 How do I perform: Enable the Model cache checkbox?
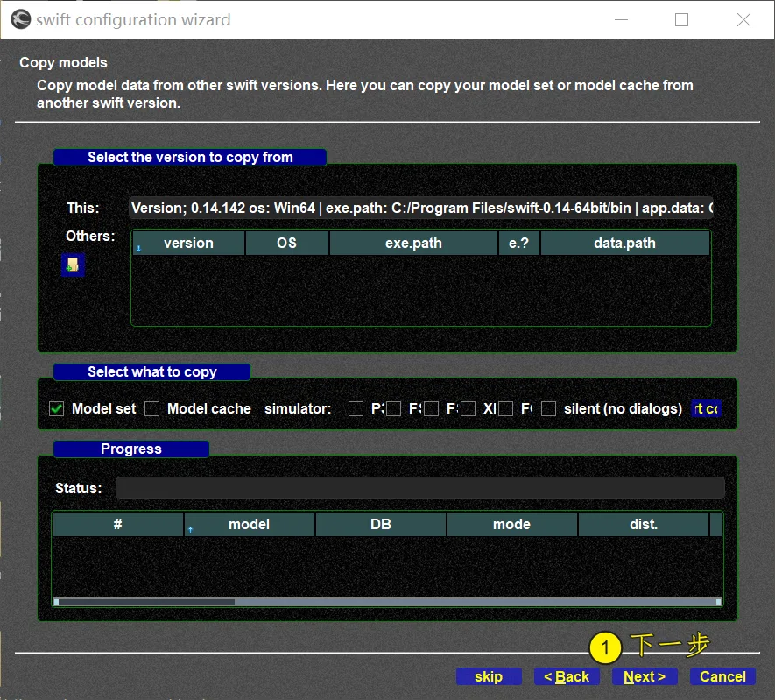(x=151, y=409)
